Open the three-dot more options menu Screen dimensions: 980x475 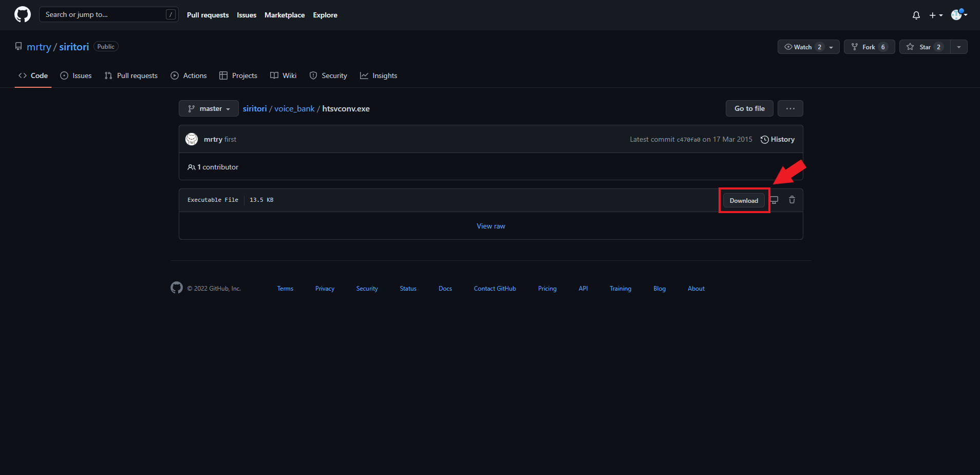tap(790, 108)
